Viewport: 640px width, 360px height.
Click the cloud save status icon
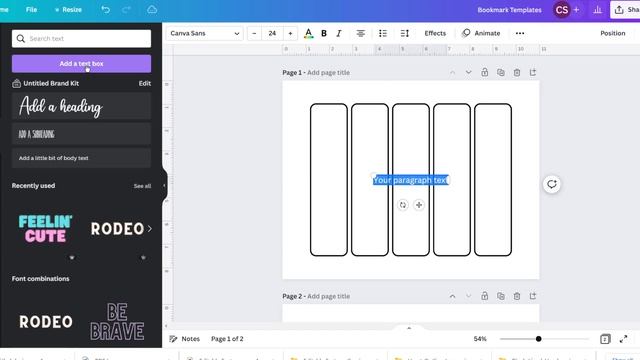(152, 9)
